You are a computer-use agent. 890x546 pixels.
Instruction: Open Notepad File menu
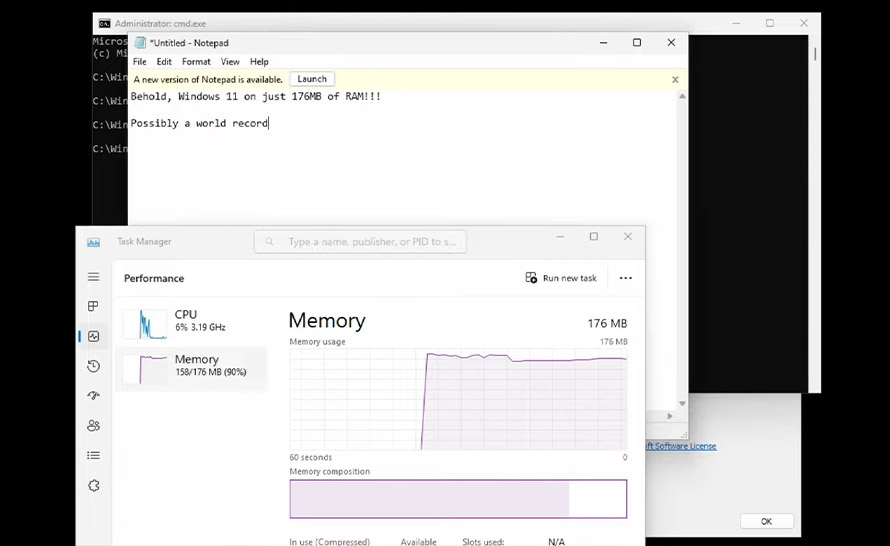[x=140, y=61]
